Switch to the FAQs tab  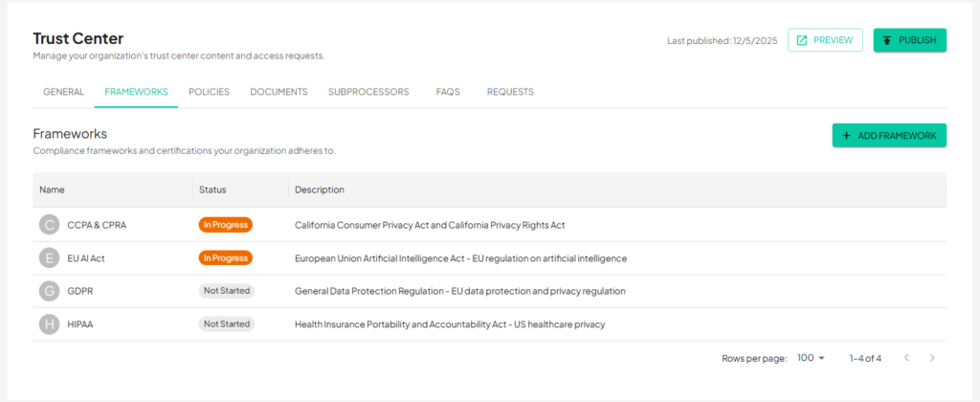(x=448, y=92)
